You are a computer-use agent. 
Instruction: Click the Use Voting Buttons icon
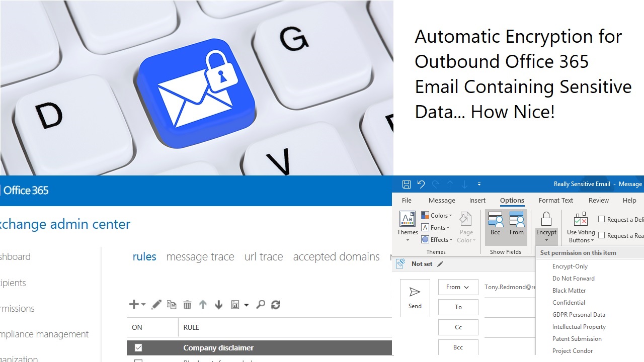coord(581,219)
